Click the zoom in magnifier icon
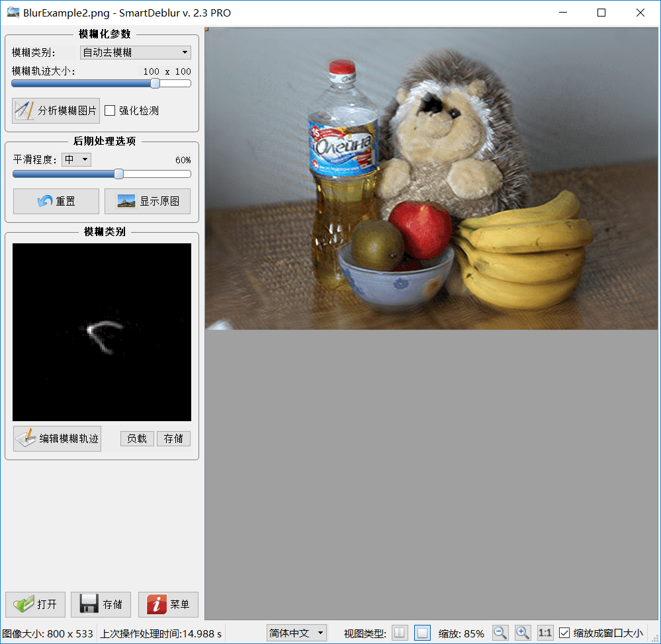 523,633
